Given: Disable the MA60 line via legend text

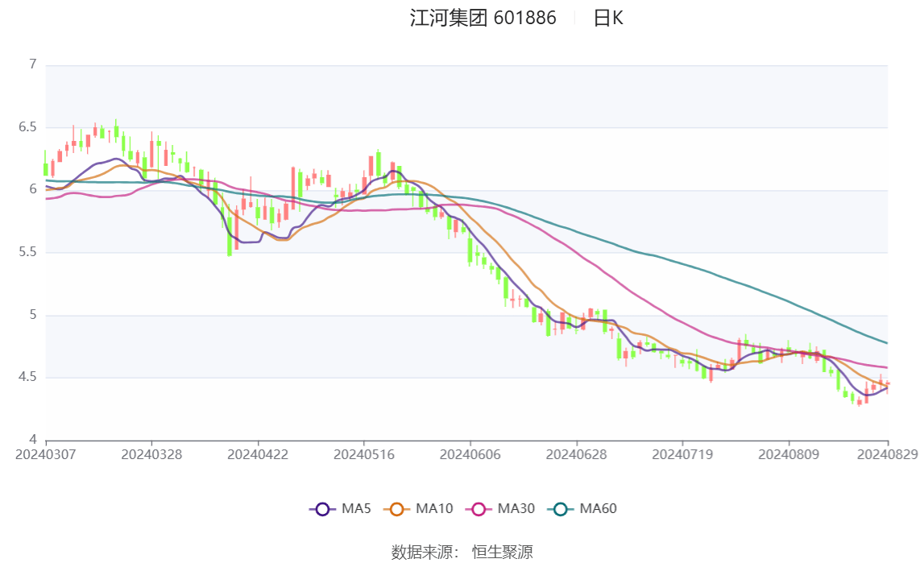Looking at the screenshot, I should pos(599,509).
